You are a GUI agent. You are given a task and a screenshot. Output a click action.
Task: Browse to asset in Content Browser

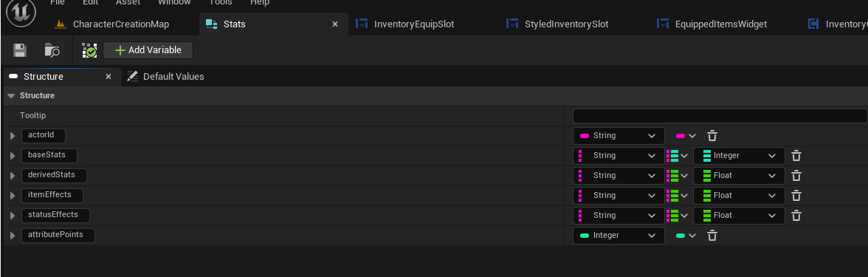pyautogui.click(x=52, y=50)
